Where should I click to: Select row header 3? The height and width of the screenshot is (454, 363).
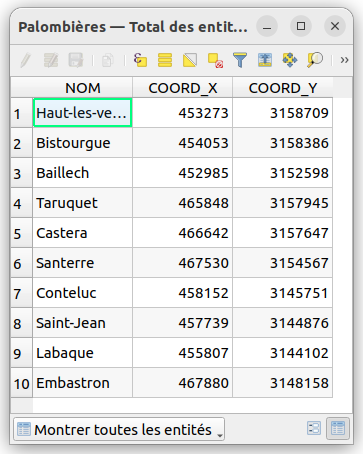(x=22, y=173)
